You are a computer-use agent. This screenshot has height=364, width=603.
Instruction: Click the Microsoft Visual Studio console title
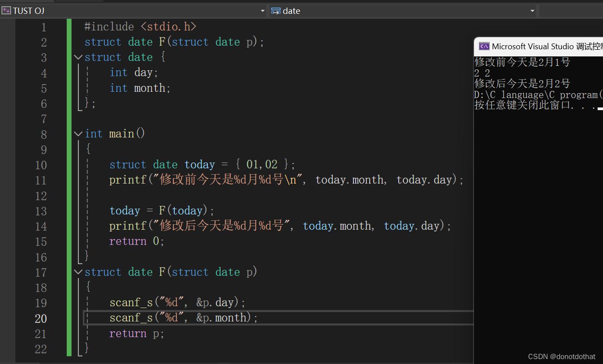[x=547, y=46]
